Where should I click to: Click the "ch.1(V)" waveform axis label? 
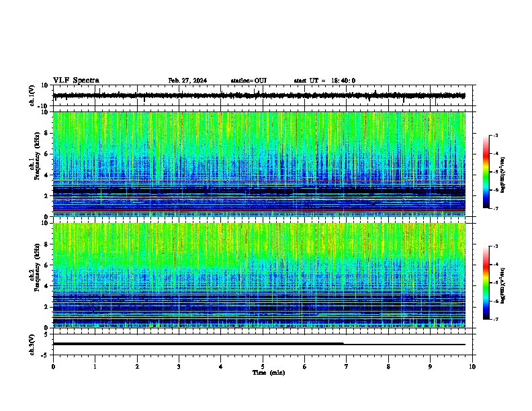32,95
